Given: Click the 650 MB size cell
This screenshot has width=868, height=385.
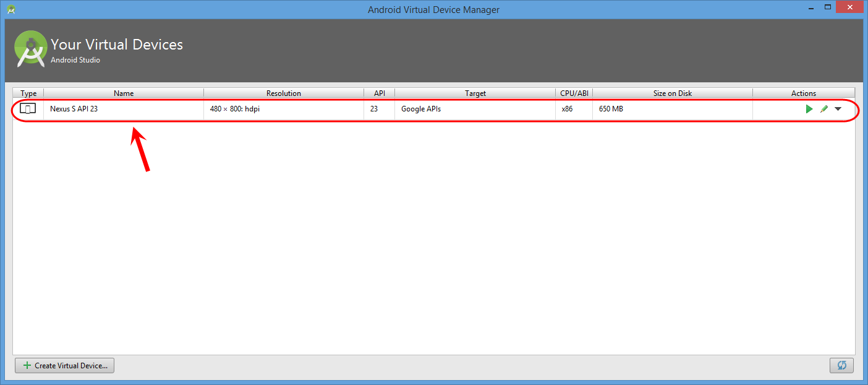Looking at the screenshot, I should point(673,109).
